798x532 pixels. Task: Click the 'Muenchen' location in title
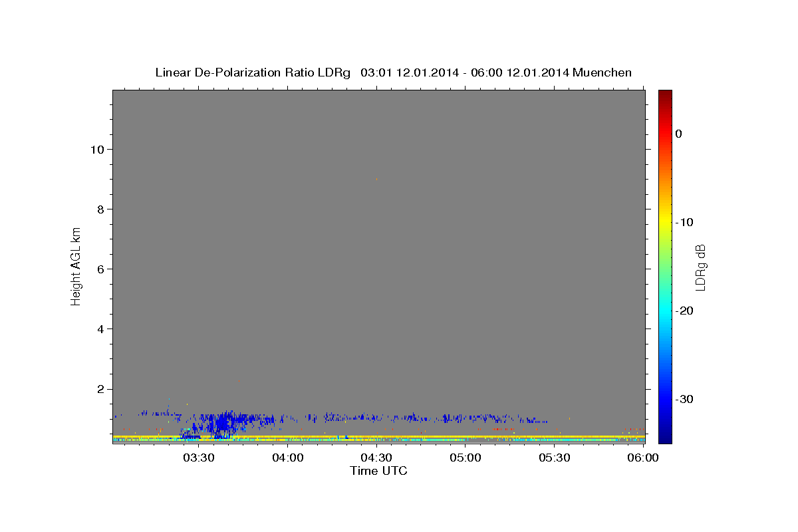602,72
